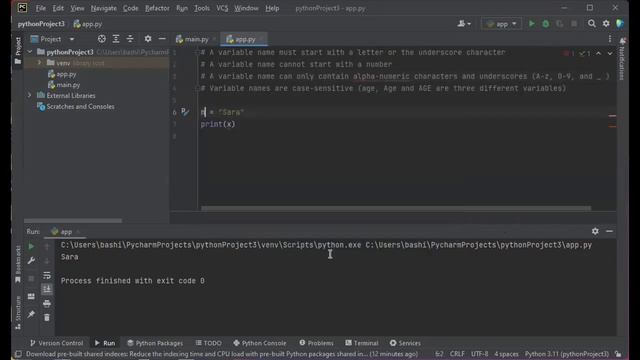Click the Project panel horizontal scrollbar

pyautogui.click(x=73, y=220)
